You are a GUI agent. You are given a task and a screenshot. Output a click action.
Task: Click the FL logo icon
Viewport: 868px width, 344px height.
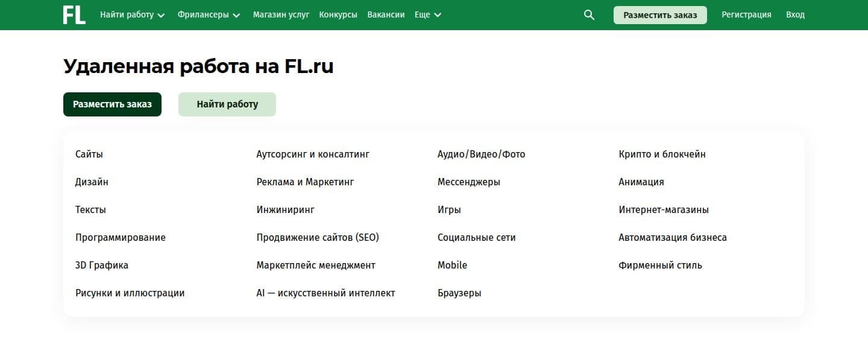pos(74,15)
